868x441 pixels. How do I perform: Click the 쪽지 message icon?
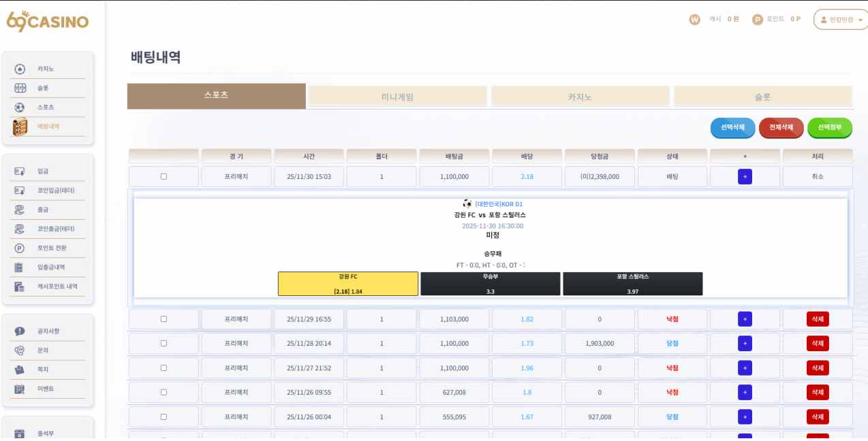tap(20, 370)
